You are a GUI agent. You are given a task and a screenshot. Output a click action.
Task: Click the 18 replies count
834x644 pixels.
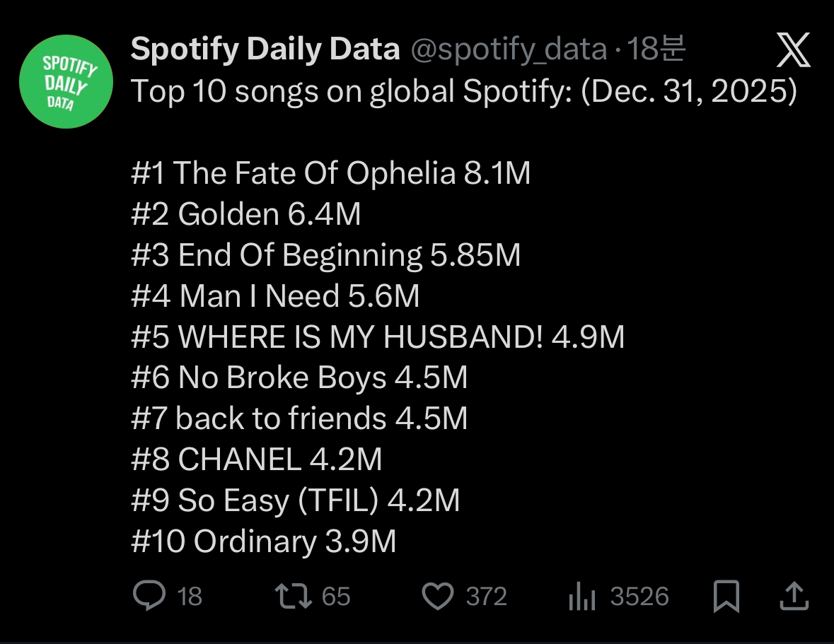190,597
